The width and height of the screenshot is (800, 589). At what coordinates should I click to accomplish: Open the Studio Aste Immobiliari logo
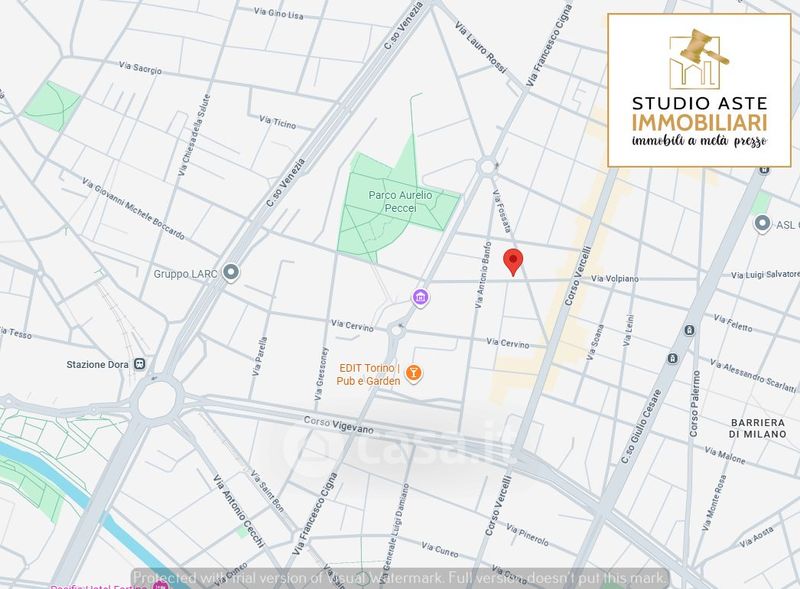click(x=699, y=89)
